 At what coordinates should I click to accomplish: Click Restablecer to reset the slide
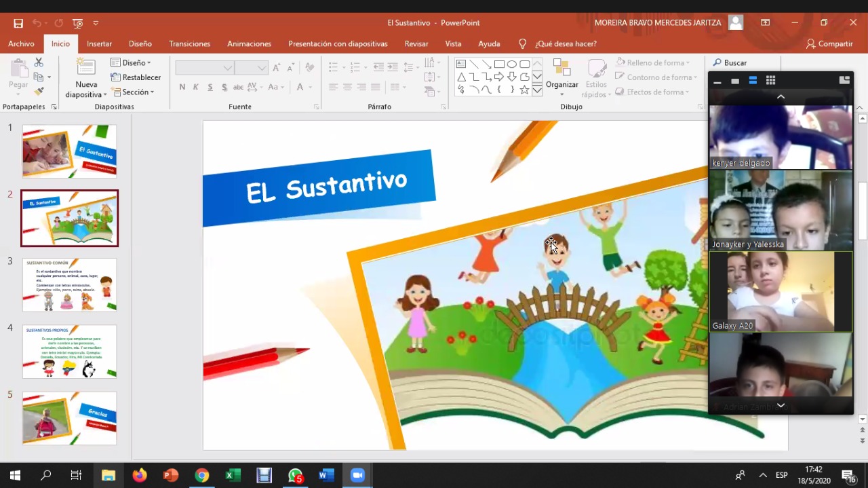(x=136, y=77)
